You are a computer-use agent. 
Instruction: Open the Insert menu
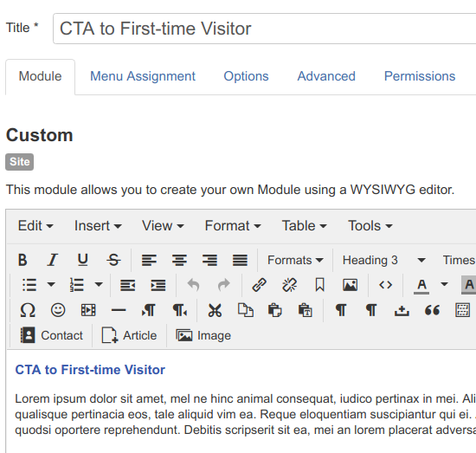pos(98,226)
